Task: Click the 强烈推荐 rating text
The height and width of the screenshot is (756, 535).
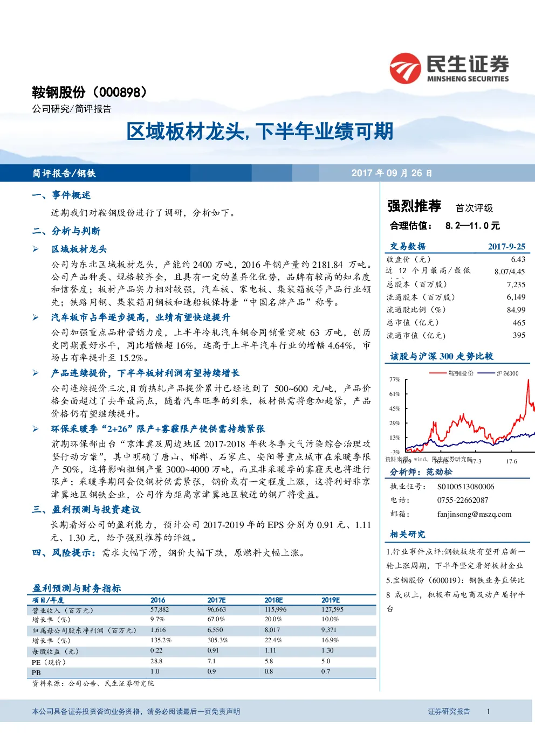Action: [x=414, y=206]
